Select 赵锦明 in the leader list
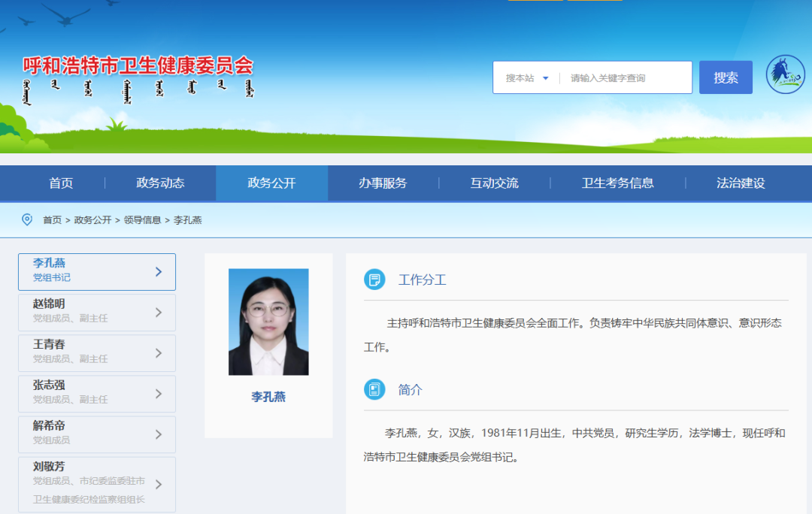The image size is (812, 514). click(x=97, y=312)
